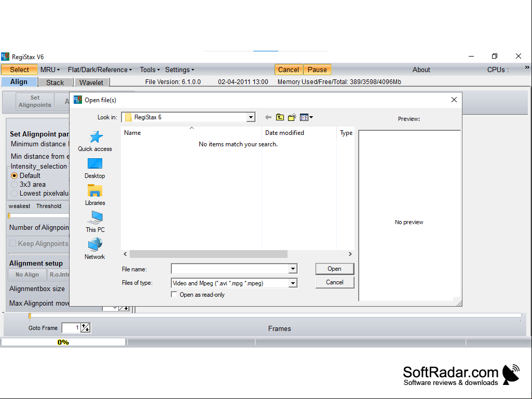Screen dimensions: 532x399
Task: Switch to the Stack tab
Action: coord(55,82)
